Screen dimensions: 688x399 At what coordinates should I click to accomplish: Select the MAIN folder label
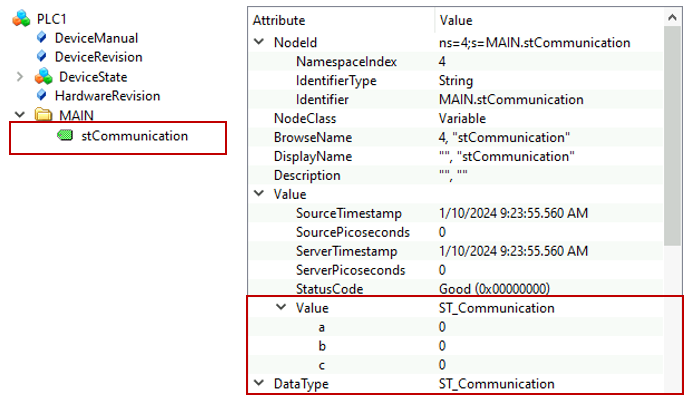point(76,115)
